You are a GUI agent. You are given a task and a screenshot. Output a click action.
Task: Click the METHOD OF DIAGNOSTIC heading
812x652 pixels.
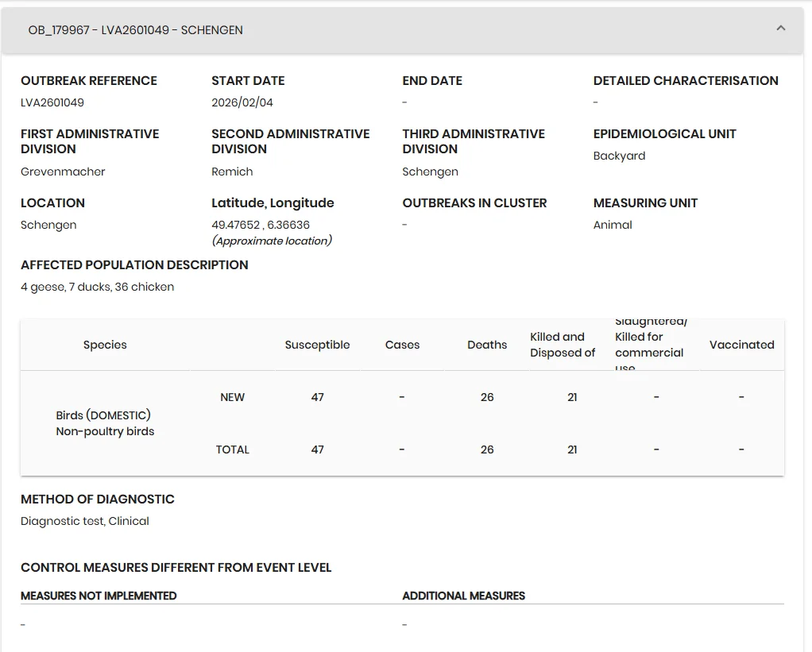[x=98, y=500]
